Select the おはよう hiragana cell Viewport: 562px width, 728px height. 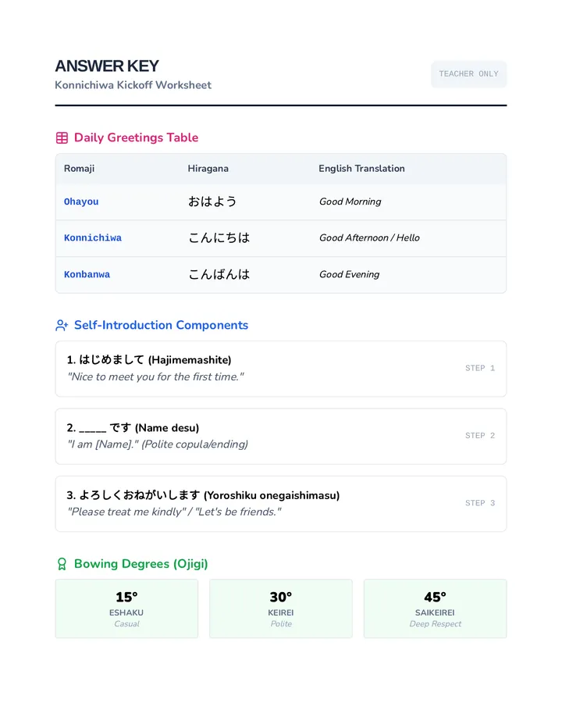click(212, 202)
